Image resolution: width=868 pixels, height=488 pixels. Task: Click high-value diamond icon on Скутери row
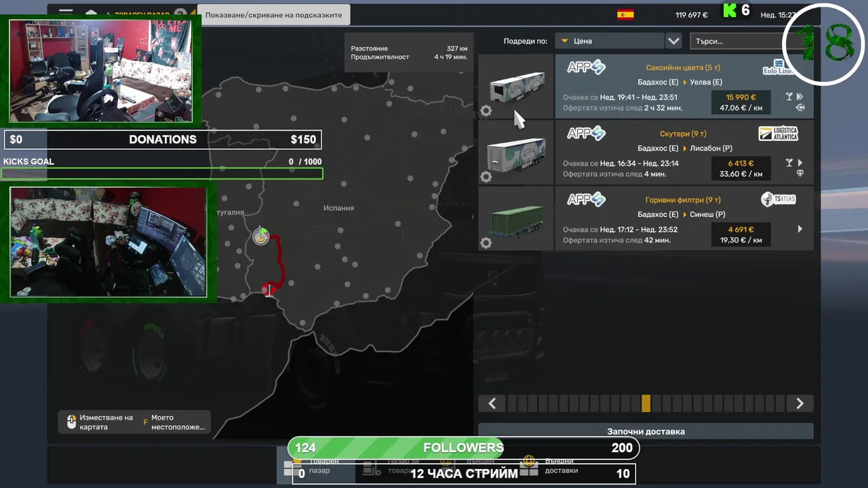pos(800,174)
